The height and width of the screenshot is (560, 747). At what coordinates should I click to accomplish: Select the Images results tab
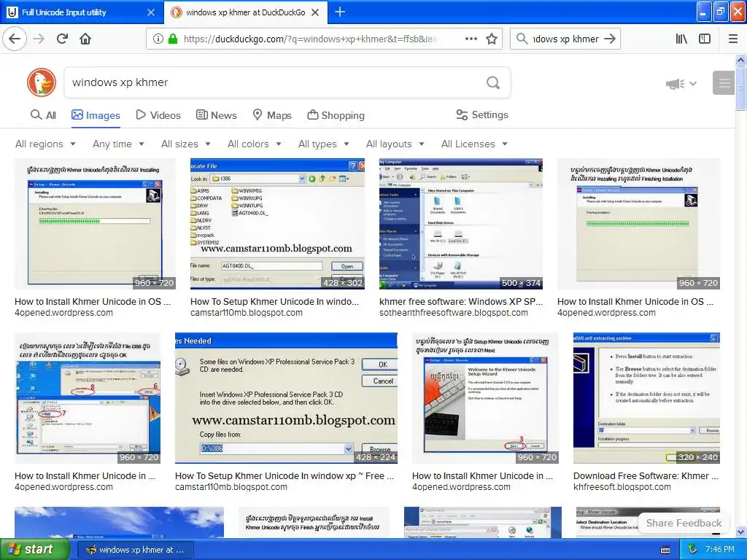pos(96,115)
